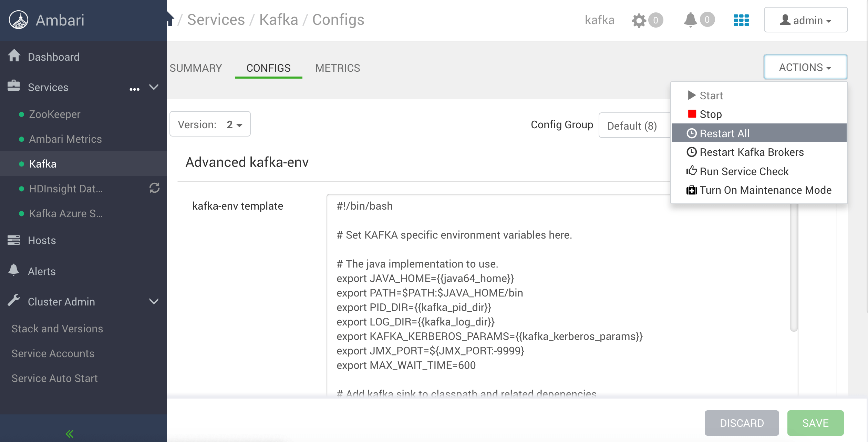Choose Start from the Actions menu
868x442 pixels.
tap(759, 96)
